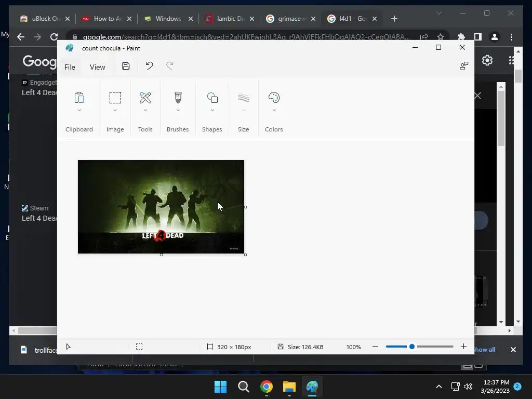Go back in the Chrome browser
The width and height of the screenshot is (532, 399).
(x=21, y=37)
